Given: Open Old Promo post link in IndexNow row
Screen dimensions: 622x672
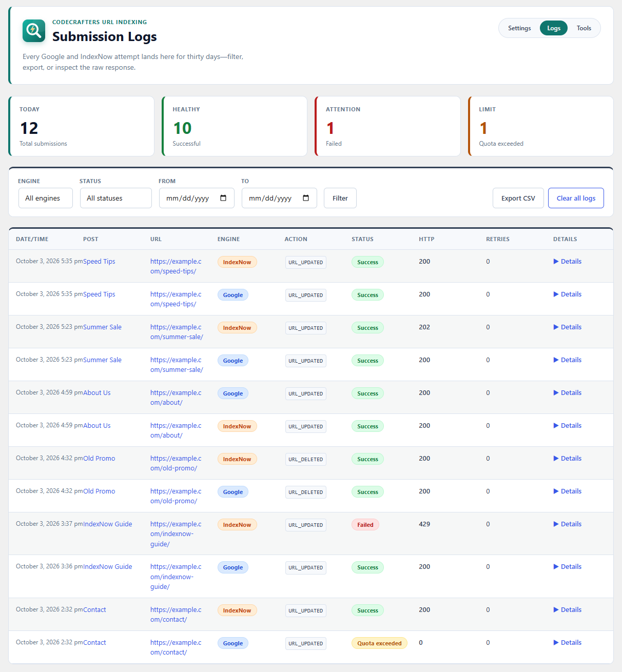Looking at the screenshot, I should tap(99, 458).
